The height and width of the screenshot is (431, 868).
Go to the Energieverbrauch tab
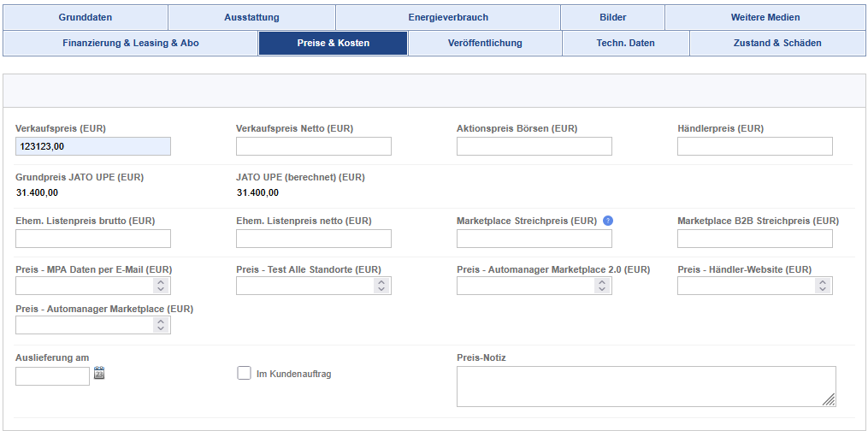pyautogui.click(x=448, y=17)
